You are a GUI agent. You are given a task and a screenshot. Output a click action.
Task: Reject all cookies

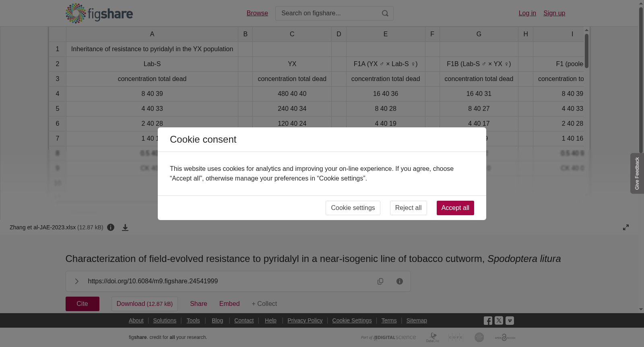click(x=408, y=208)
